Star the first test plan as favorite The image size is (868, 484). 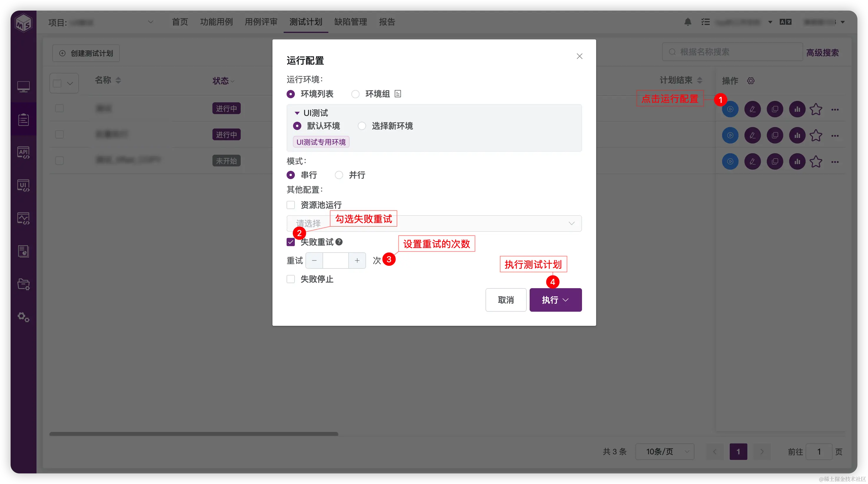tap(816, 109)
